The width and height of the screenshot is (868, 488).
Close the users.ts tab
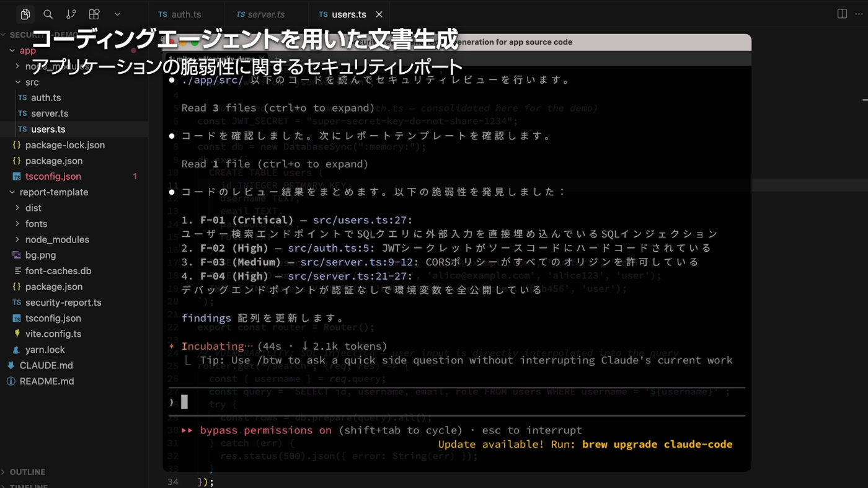tap(379, 14)
